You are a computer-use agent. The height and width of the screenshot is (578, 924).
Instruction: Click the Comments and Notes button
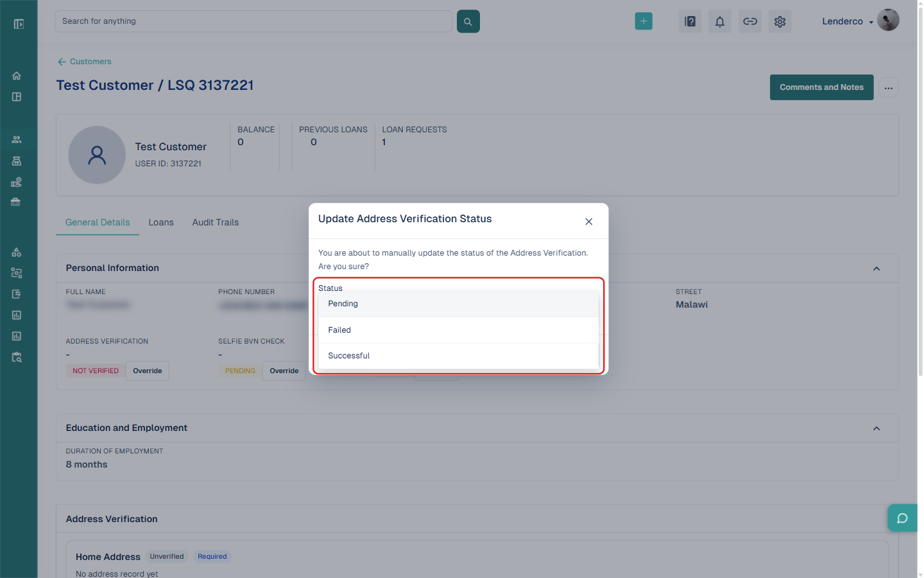(821, 87)
